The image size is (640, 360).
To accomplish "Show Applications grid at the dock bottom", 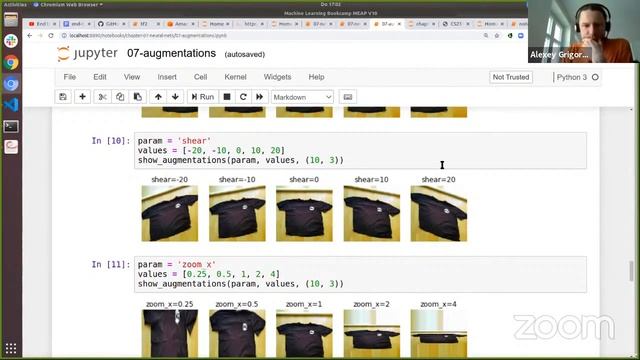I will (x=11, y=348).
